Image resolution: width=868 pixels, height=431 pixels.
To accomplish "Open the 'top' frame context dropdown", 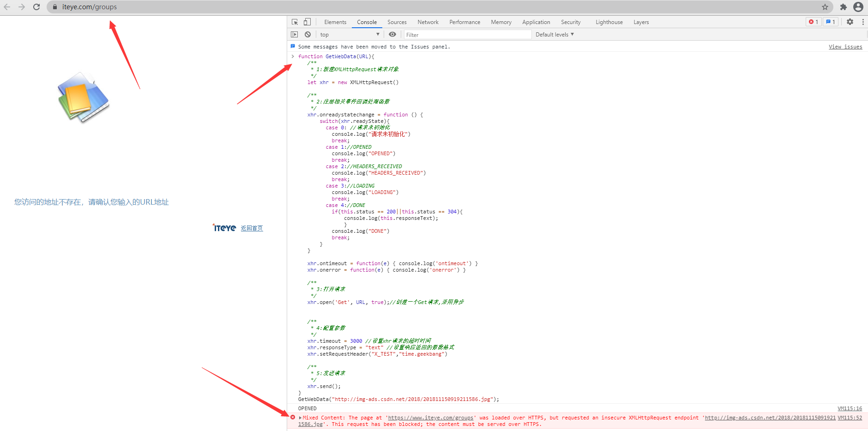I will 350,34.
